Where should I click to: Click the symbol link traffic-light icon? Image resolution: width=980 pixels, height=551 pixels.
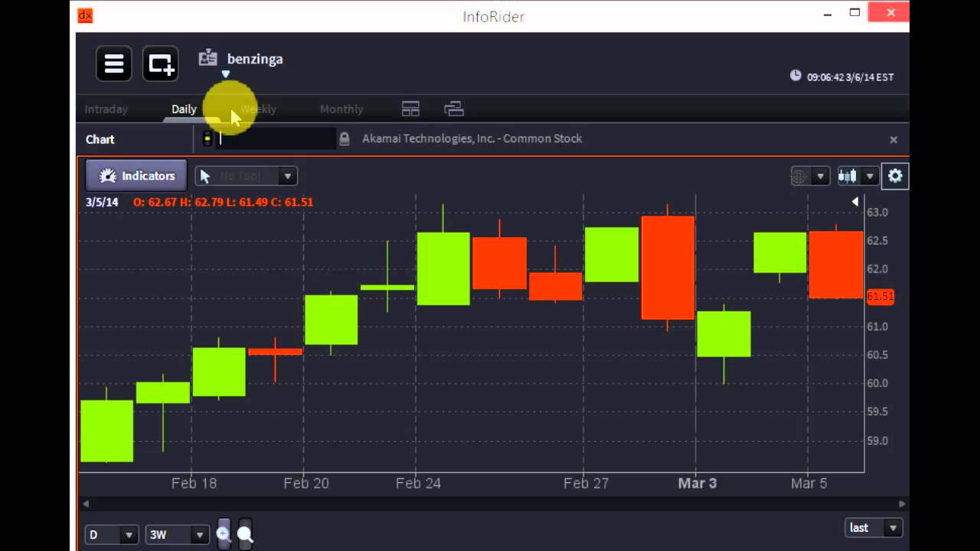pos(207,139)
